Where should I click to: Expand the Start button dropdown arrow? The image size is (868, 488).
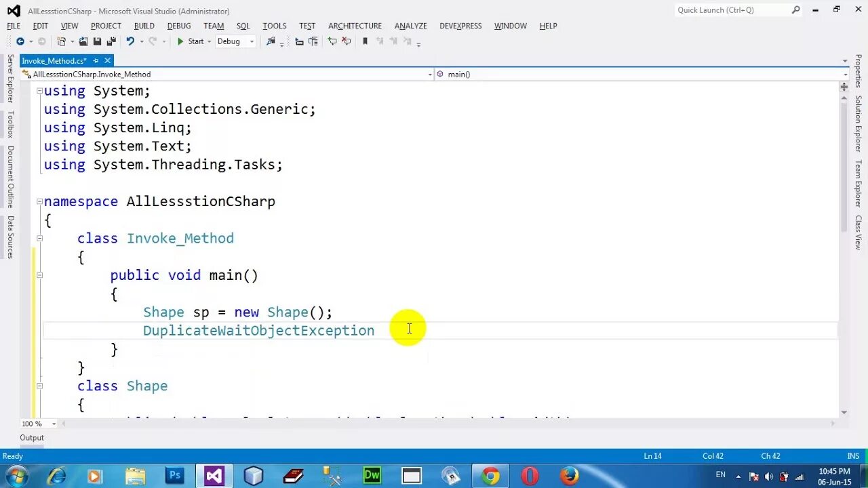tap(209, 41)
